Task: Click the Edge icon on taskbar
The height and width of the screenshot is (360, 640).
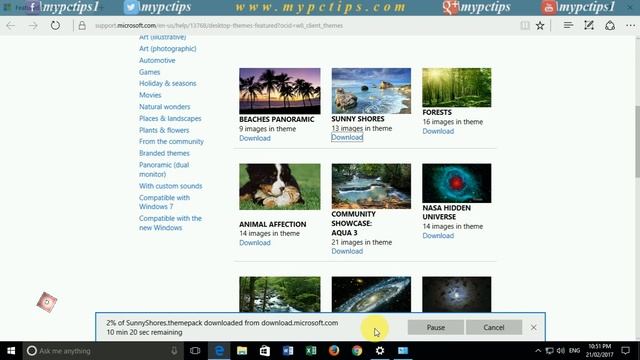Action: point(219,351)
